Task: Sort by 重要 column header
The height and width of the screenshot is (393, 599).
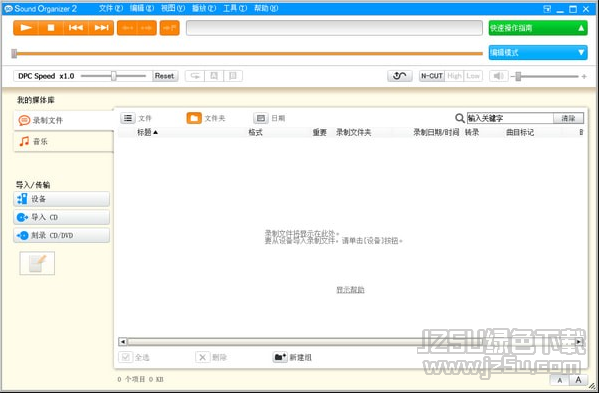Action: [319, 133]
